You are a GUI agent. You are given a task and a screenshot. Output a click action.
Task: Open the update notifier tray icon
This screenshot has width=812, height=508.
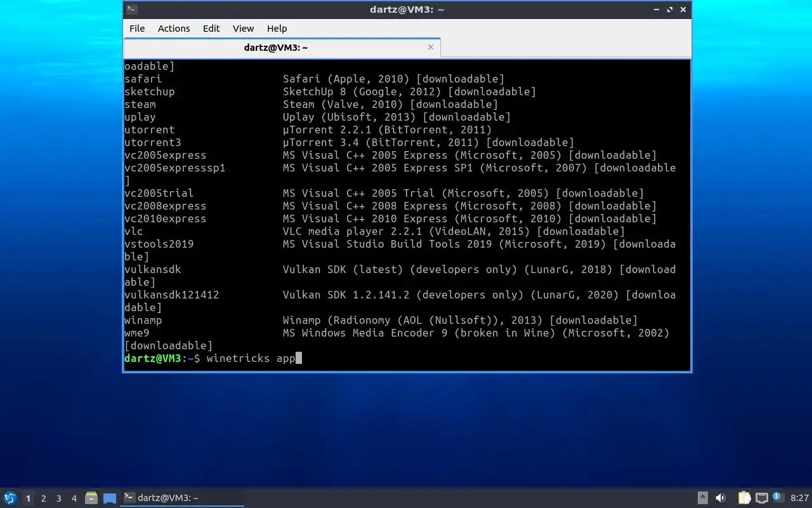778,497
